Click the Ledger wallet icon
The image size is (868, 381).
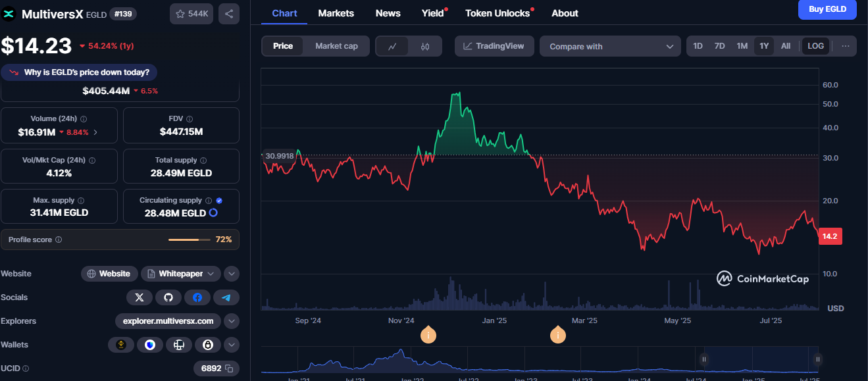tap(178, 345)
